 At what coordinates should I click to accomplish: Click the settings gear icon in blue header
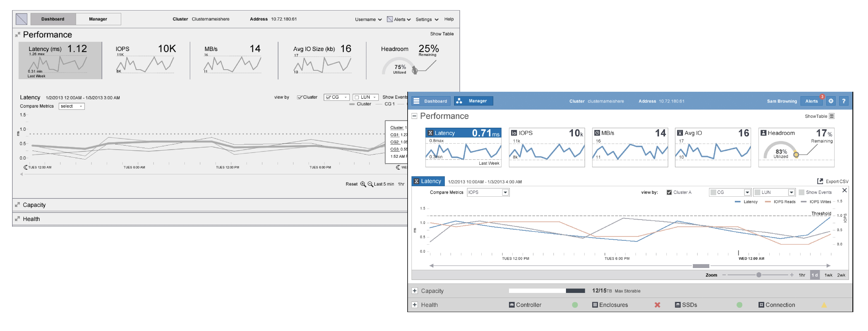click(831, 101)
